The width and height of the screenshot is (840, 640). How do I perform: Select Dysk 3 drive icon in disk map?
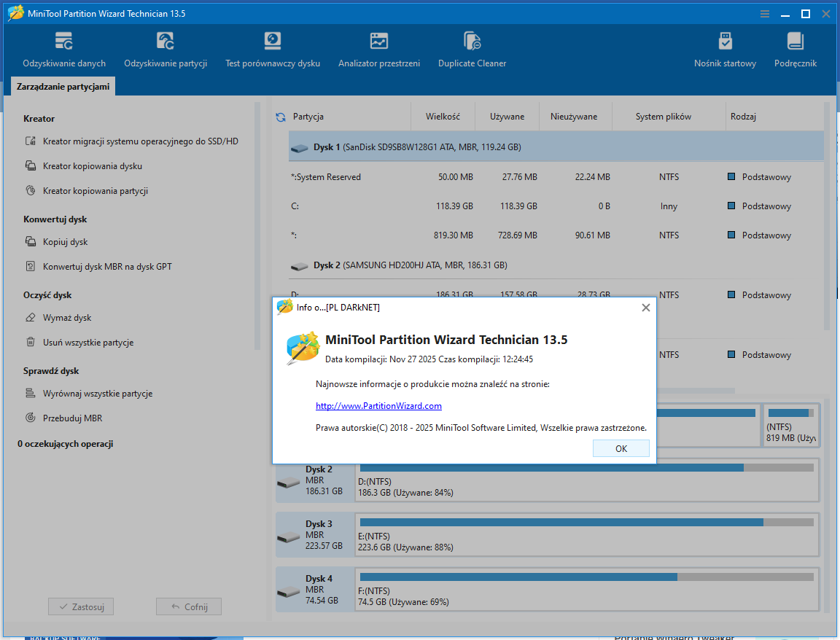[288, 536]
